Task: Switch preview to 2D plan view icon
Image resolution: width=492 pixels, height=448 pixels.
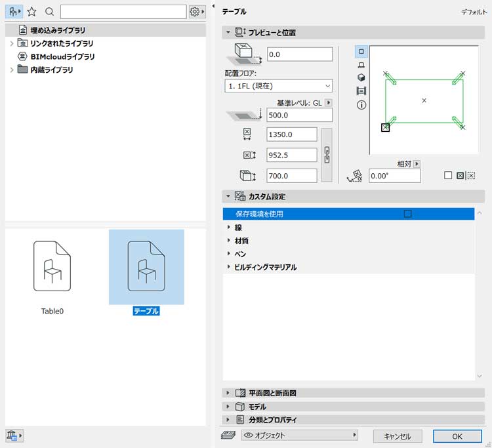Action: click(361, 51)
